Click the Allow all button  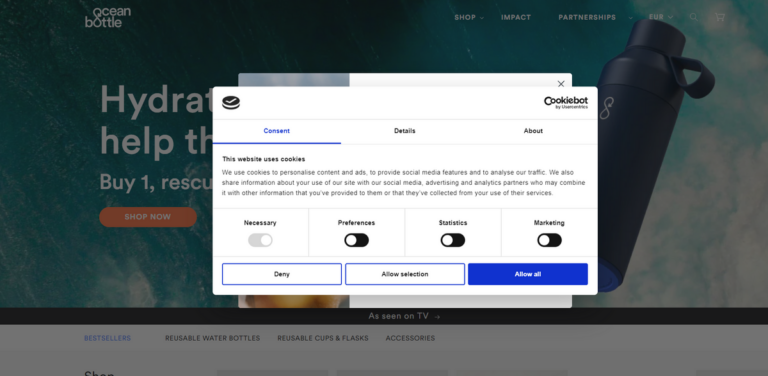[x=528, y=274]
